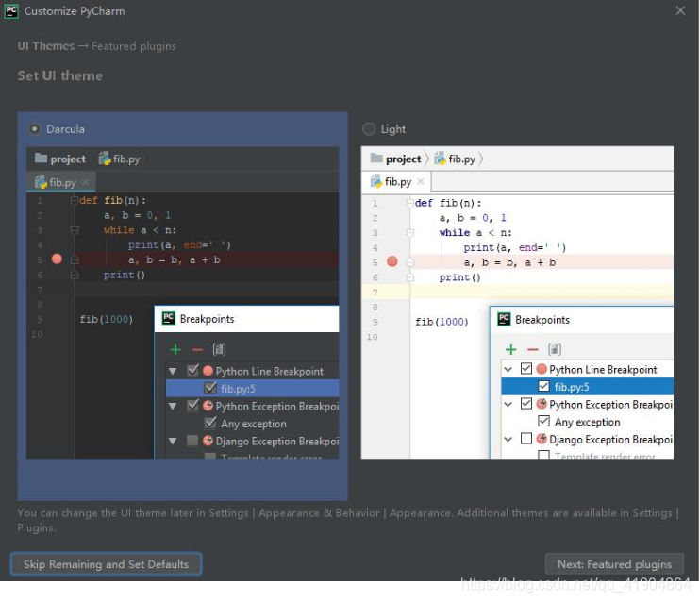The width and height of the screenshot is (700, 602).
Task: Toggle Python Exception Breakpoint checkbox in Darcula preview
Action: (192, 405)
